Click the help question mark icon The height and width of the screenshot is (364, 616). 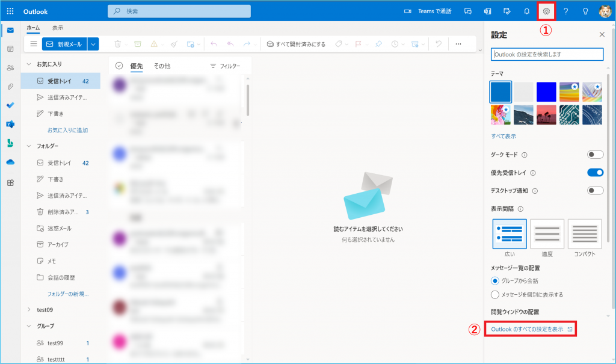[x=565, y=11]
